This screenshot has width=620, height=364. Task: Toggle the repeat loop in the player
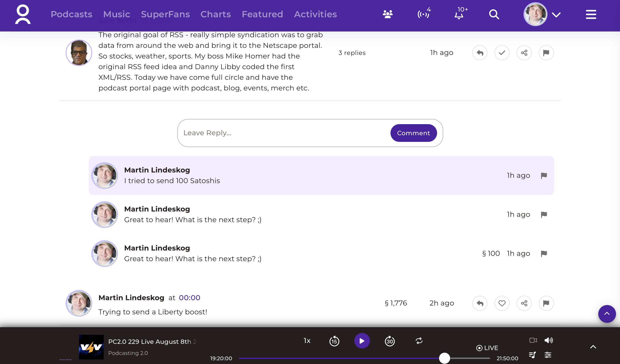point(419,341)
